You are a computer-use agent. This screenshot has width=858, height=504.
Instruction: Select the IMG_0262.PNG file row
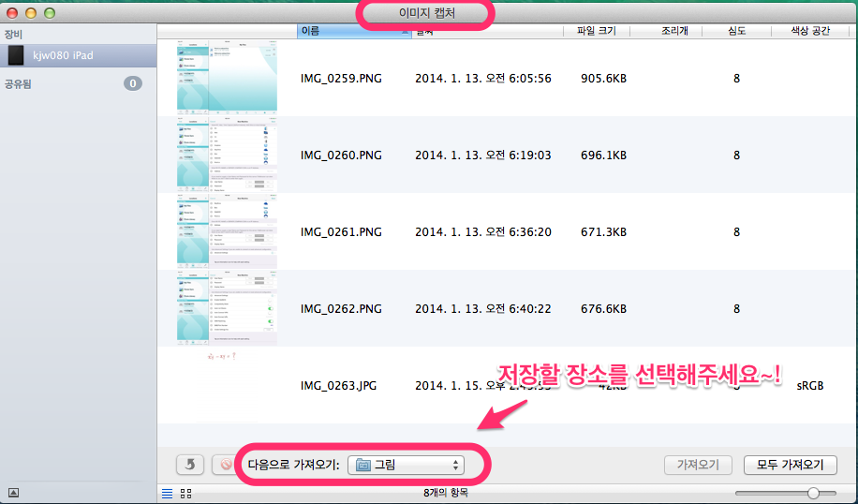[x=506, y=308]
